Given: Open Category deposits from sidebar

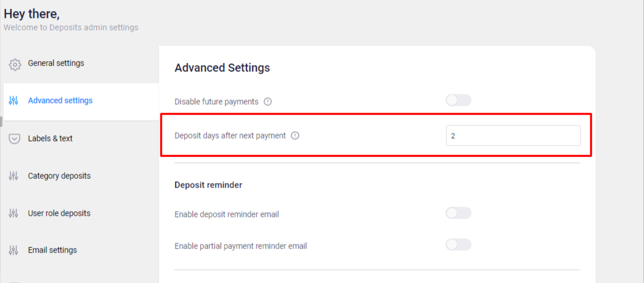Looking at the screenshot, I should pos(59,176).
